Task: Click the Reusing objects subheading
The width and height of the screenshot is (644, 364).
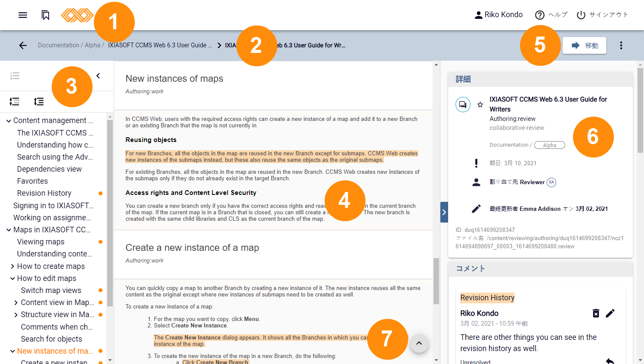Action: click(151, 140)
